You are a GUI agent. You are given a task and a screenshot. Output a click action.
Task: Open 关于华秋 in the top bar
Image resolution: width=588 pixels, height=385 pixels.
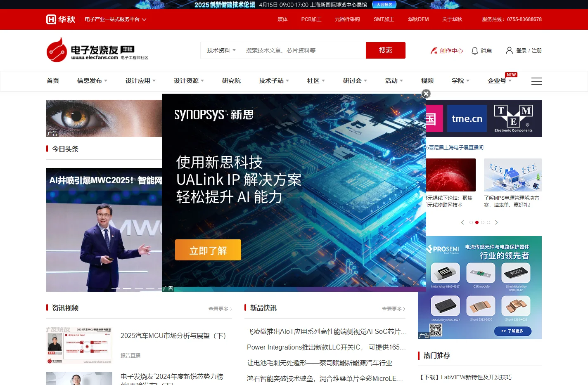[x=452, y=19]
